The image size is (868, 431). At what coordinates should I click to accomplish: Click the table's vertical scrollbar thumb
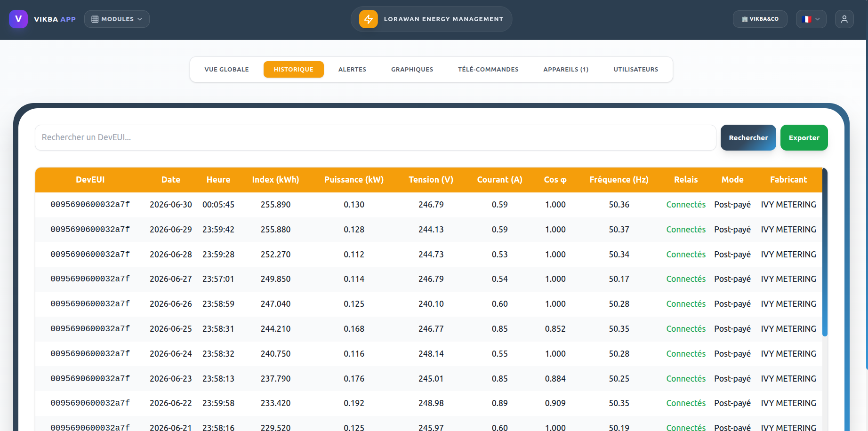click(825, 252)
